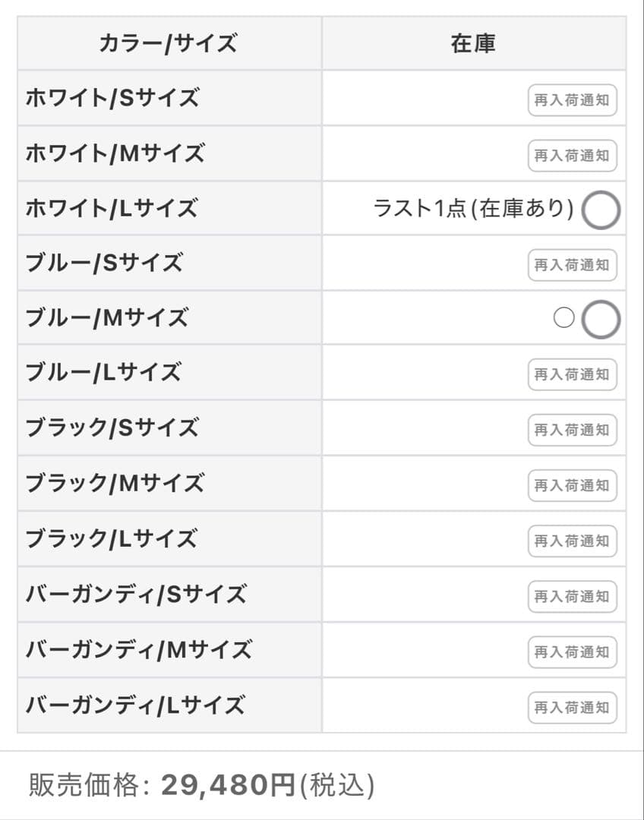The image size is (644, 820).
Task: Request restock notice for ブラック/Mサイズ
Action: [x=572, y=485]
